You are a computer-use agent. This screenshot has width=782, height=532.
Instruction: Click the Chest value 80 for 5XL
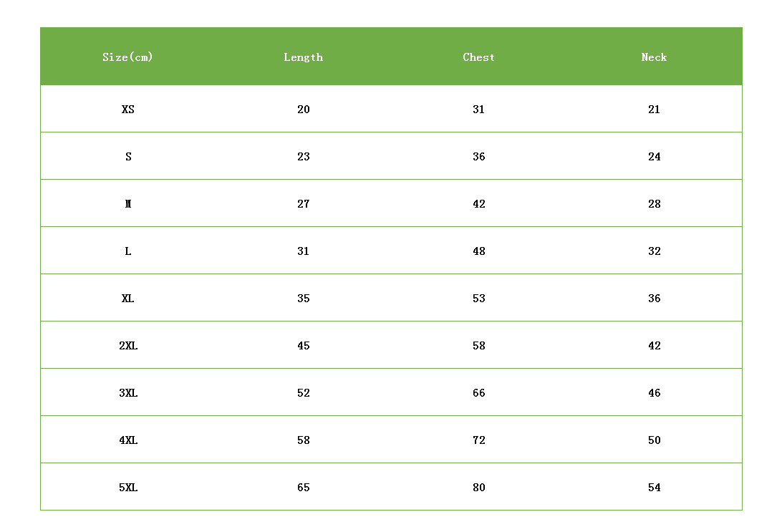click(x=479, y=488)
